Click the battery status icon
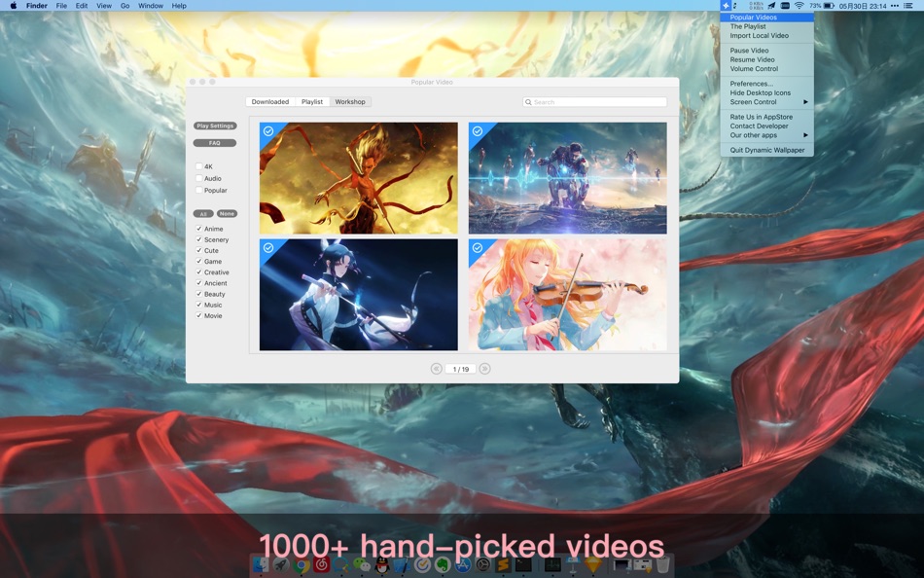Viewport: 924px width, 578px height. pyautogui.click(x=829, y=5)
